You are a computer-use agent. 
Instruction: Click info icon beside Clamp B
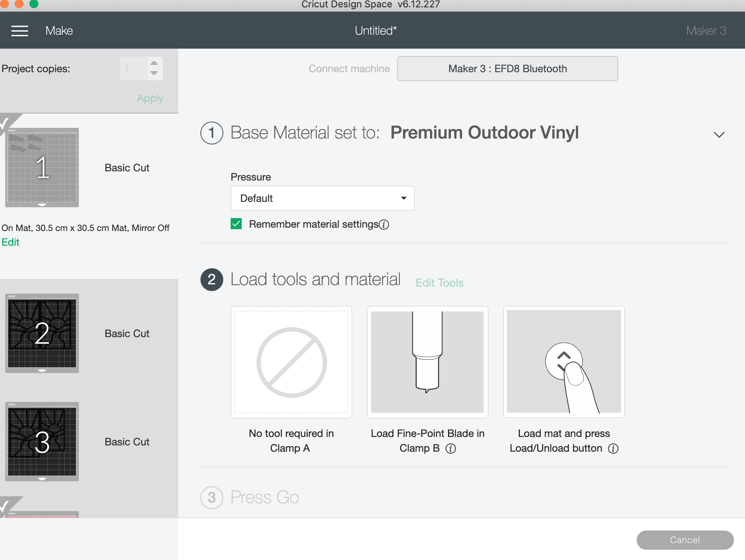pos(451,448)
